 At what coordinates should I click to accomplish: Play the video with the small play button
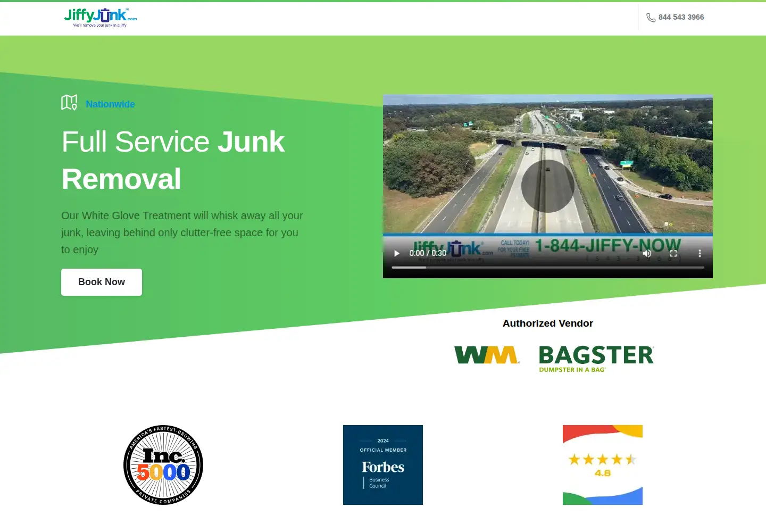[x=396, y=253]
